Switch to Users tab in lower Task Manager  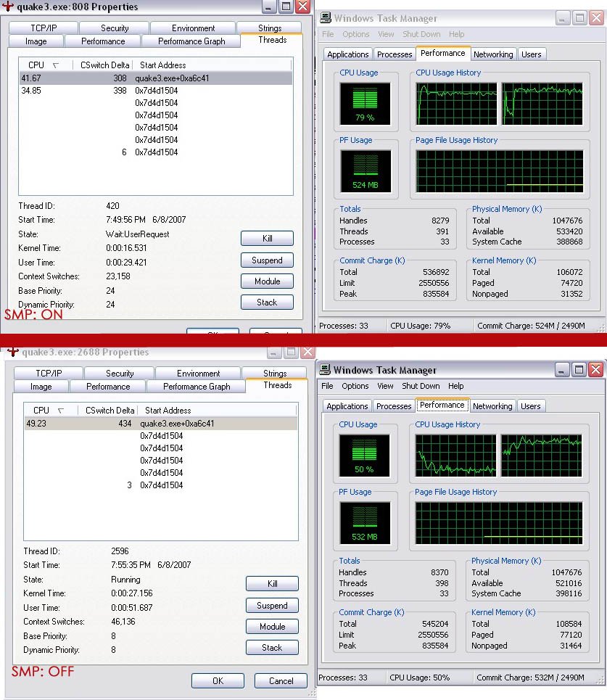(530, 405)
